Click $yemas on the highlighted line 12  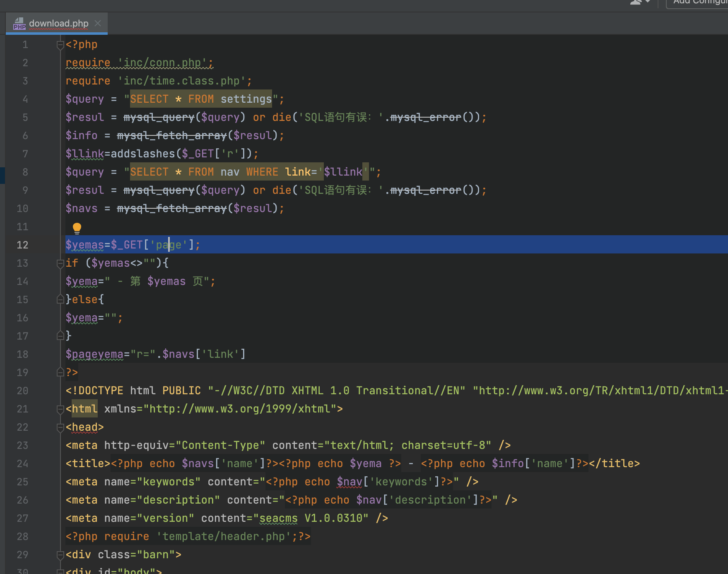(x=85, y=245)
